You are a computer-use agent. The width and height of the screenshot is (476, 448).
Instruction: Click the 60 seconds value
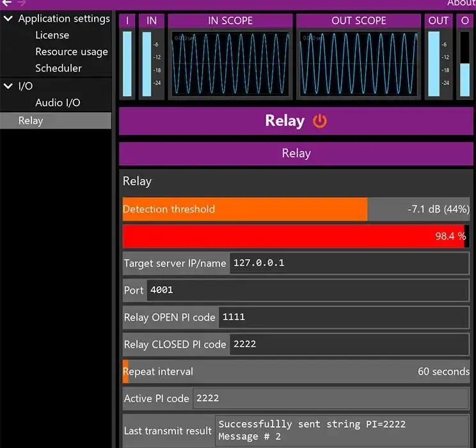point(443,371)
